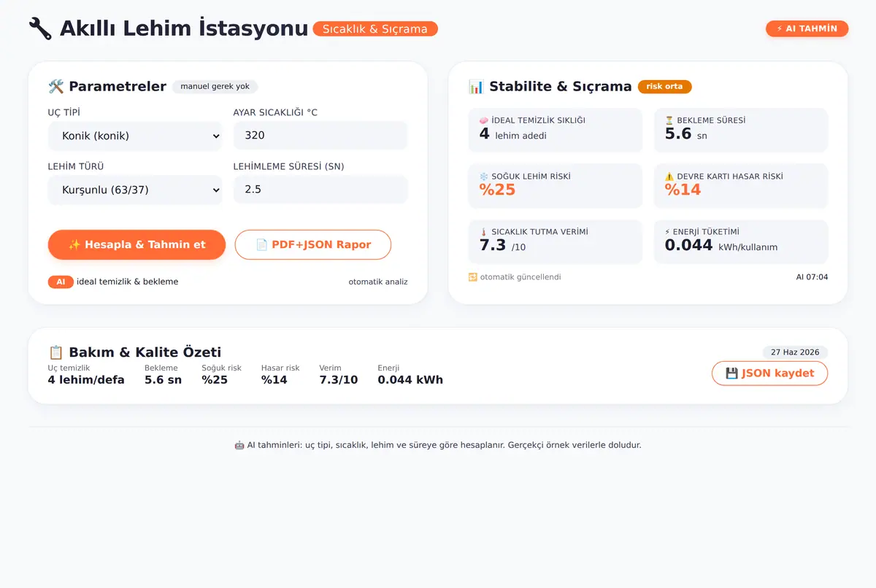The height and width of the screenshot is (588, 876).
Task: Open the Lehim Türü dropdown showing Kurşunlu (63/37)
Action: click(x=135, y=190)
